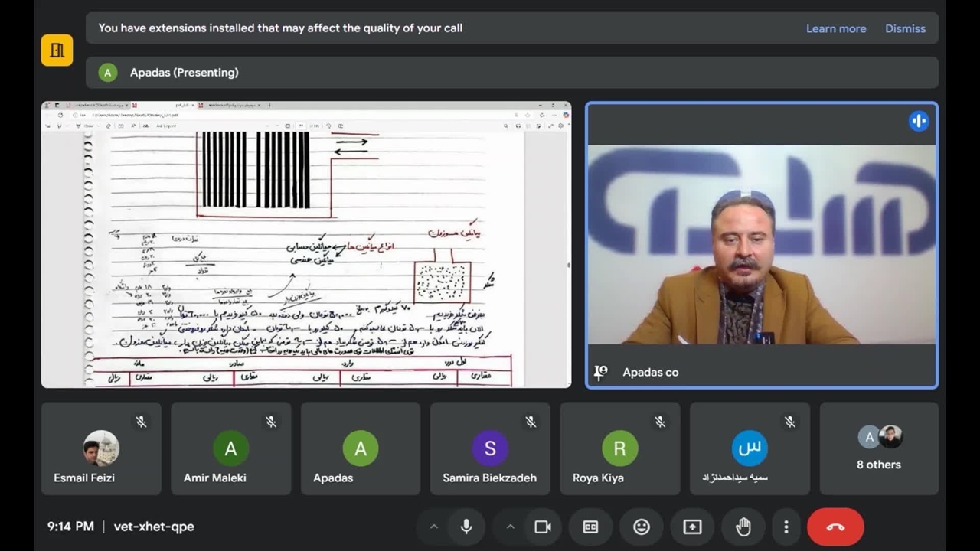
Task: Select Samira Biekzadeh participant tile
Action: 490,448
